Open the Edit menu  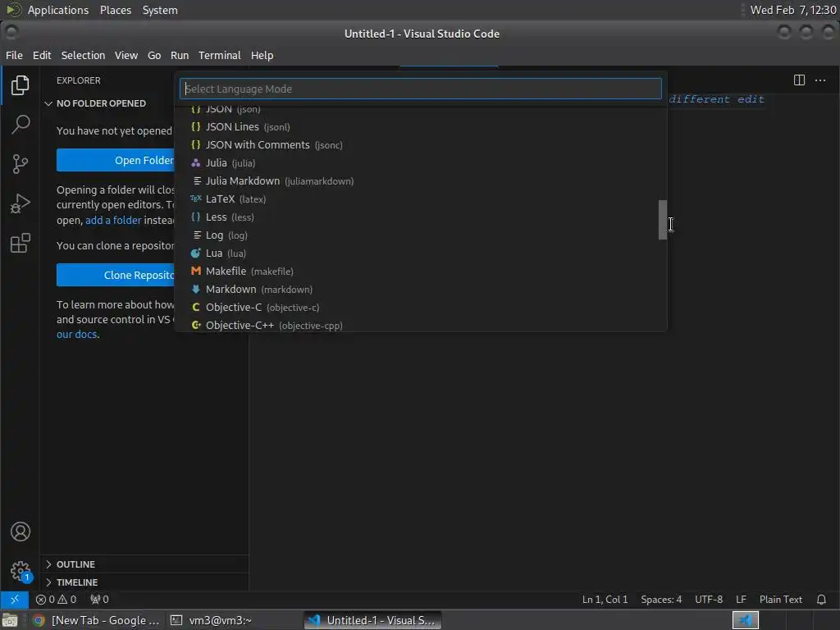coord(42,55)
